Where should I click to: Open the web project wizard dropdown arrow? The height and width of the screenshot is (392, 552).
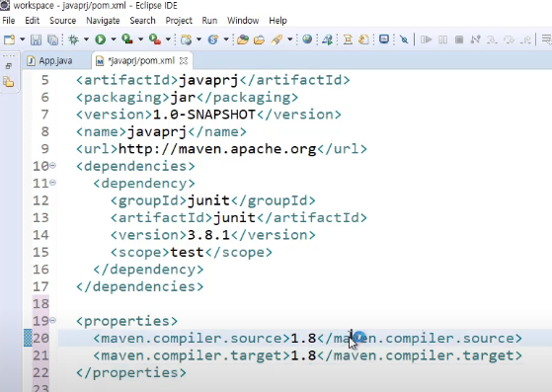pyautogui.click(x=198, y=39)
